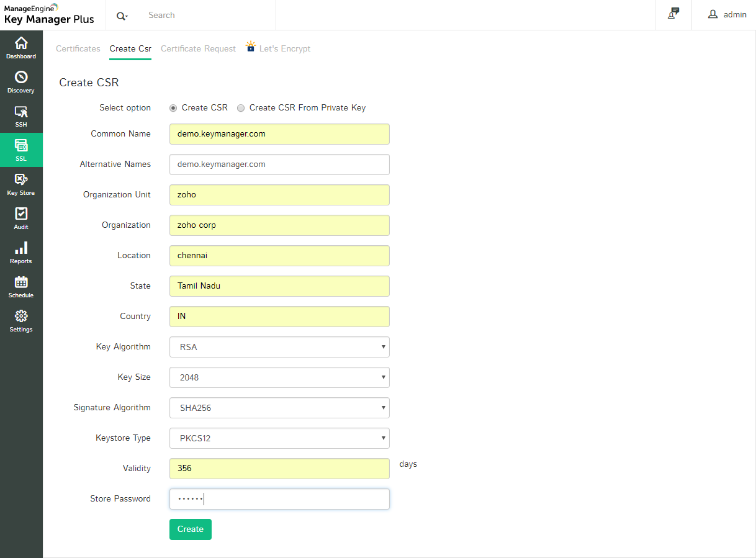Open the SSH section icon
This screenshot has width=756, height=558.
pyautogui.click(x=21, y=112)
